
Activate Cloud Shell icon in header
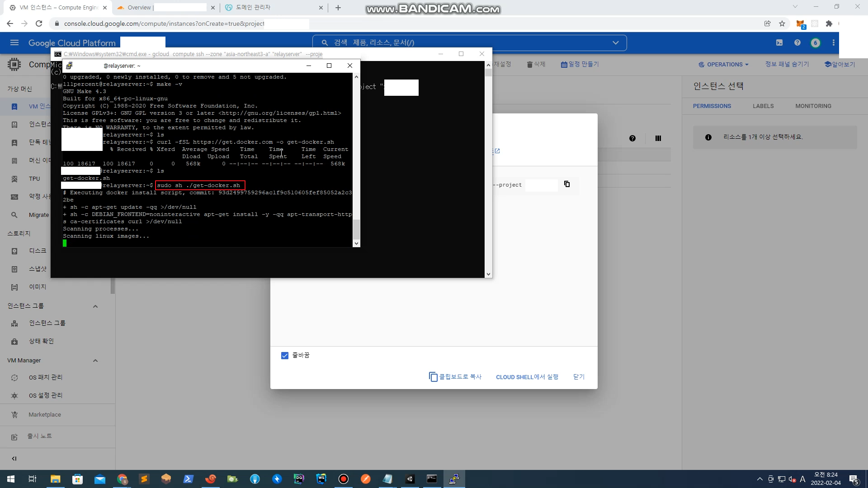[779, 42]
